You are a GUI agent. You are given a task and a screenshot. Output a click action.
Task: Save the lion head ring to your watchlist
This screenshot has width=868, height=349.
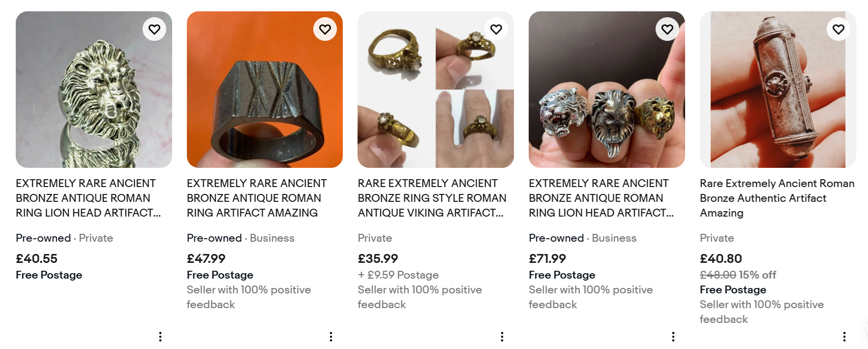pos(154,29)
